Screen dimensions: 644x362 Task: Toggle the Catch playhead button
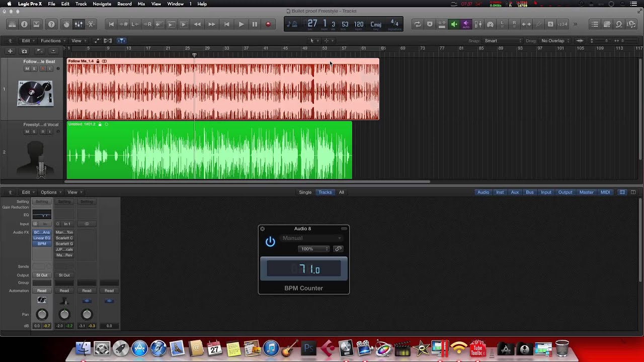[121, 41]
